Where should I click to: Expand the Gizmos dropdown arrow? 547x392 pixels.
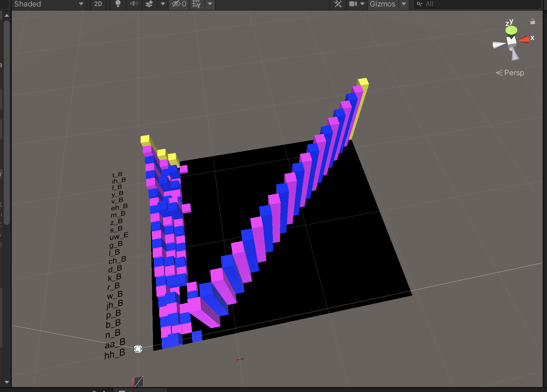coord(404,4)
